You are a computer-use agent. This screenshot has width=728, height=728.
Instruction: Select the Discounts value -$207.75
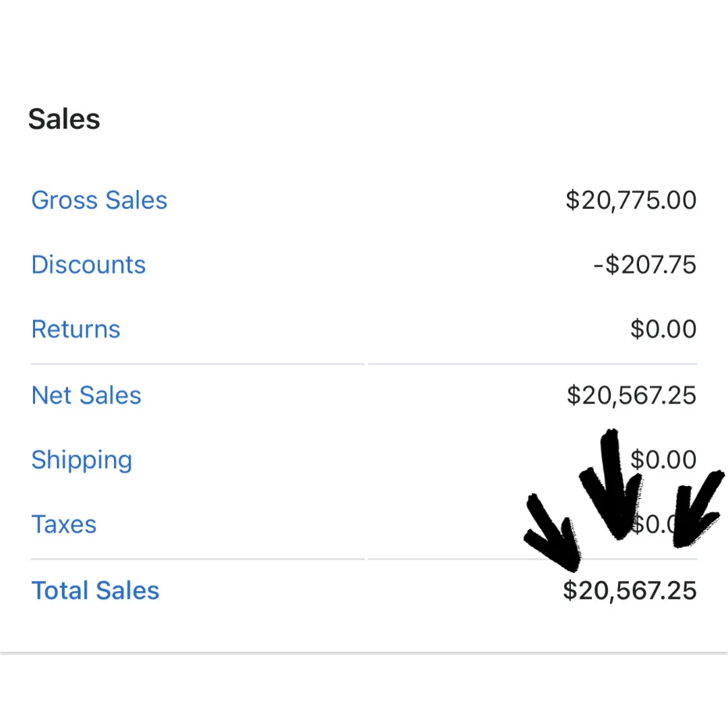click(644, 265)
